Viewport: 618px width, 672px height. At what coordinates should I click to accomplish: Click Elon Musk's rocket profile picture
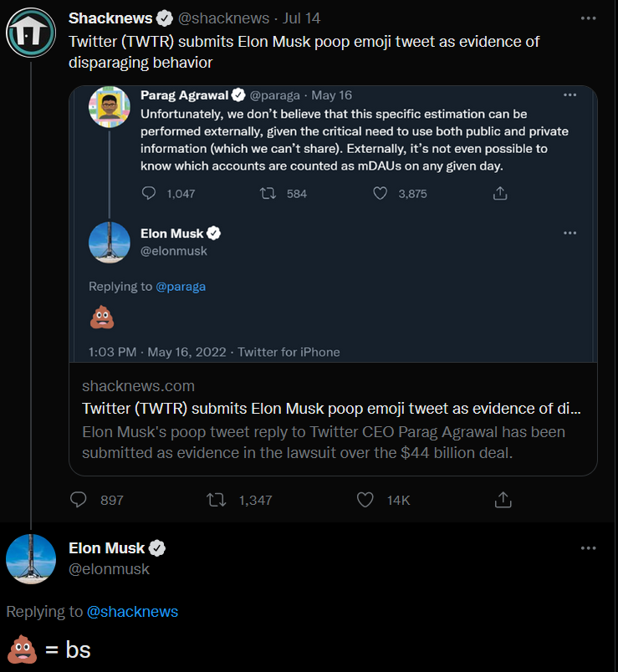point(31,559)
